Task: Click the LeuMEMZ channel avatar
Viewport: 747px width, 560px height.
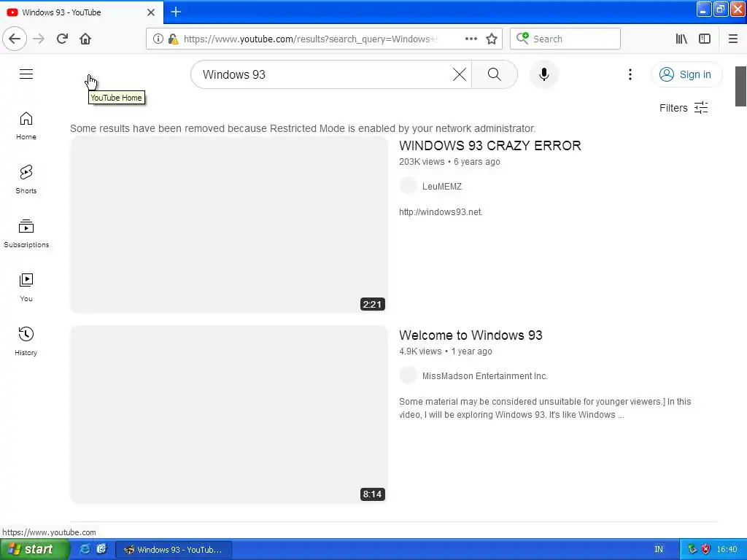Action: click(409, 186)
